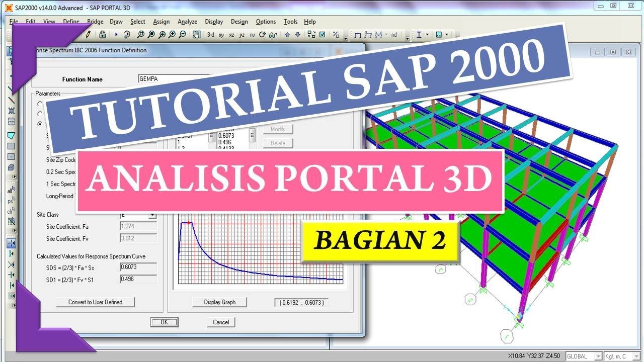
Task: Open the Help menu
Action: [x=310, y=22]
